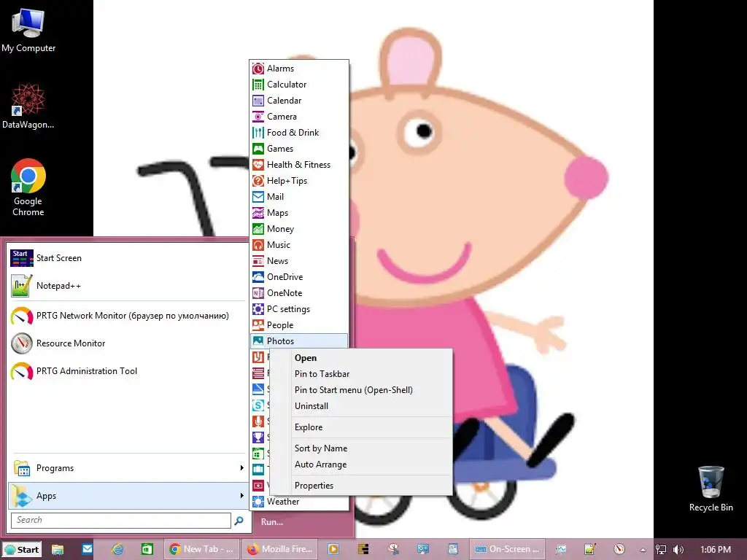Start the Camera app
Image resolution: width=747 pixels, height=560 pixels.
(x=298, y=117)
